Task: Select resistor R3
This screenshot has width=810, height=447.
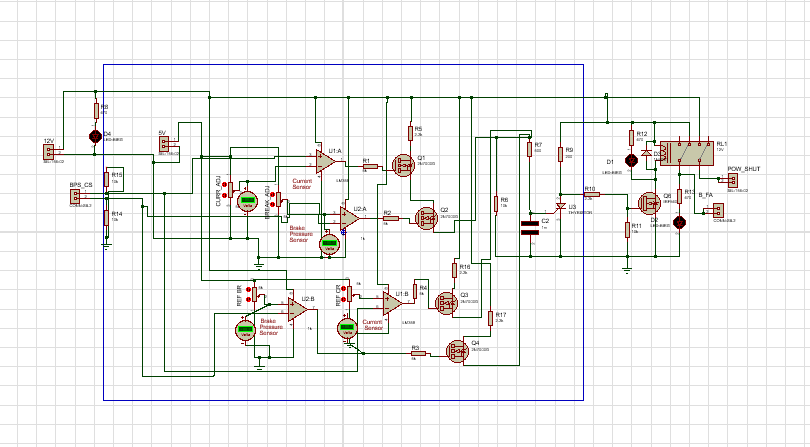Action: (x=418, y=353)
